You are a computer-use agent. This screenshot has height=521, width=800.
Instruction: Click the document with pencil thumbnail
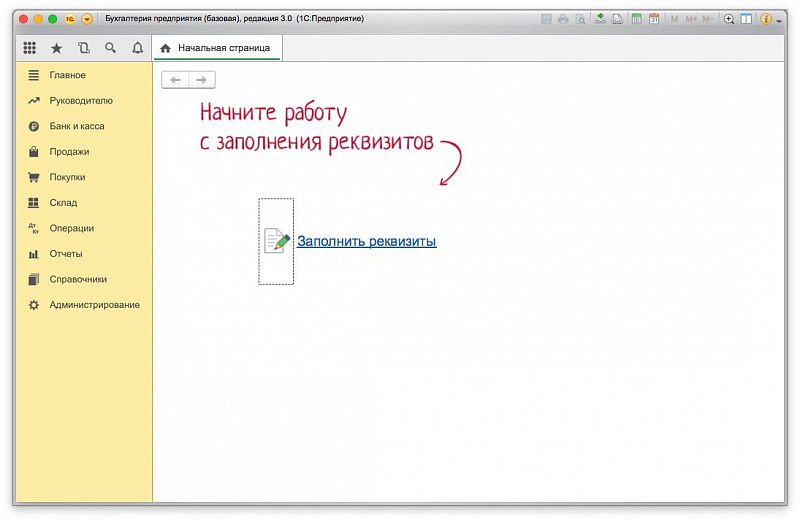(276, 241)
